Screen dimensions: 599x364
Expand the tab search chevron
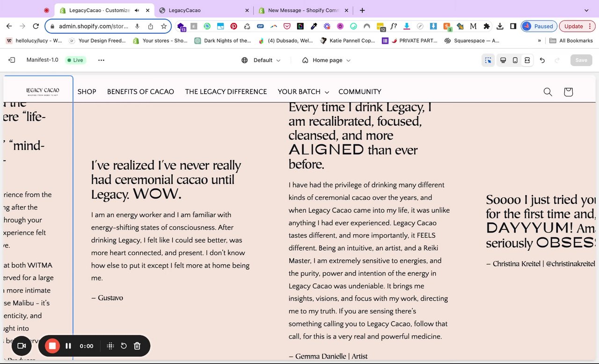[x=587, y=10]
